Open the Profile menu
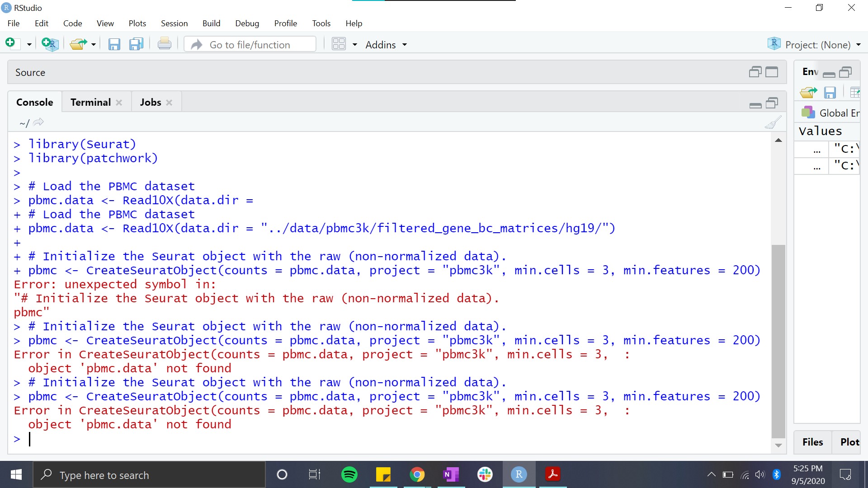 click(285, 23)
